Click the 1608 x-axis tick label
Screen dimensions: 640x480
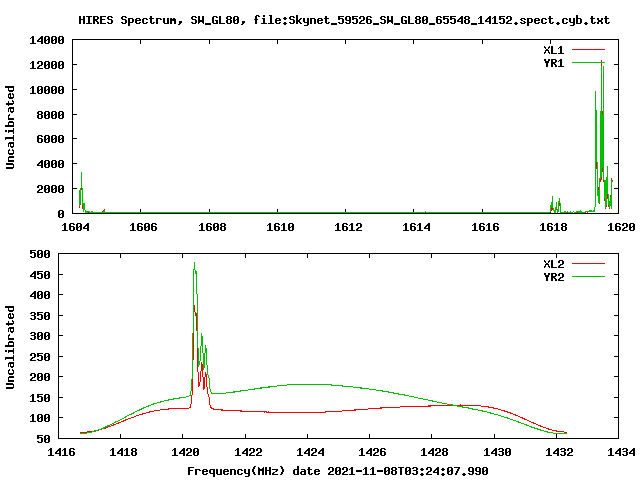[212, 227]
